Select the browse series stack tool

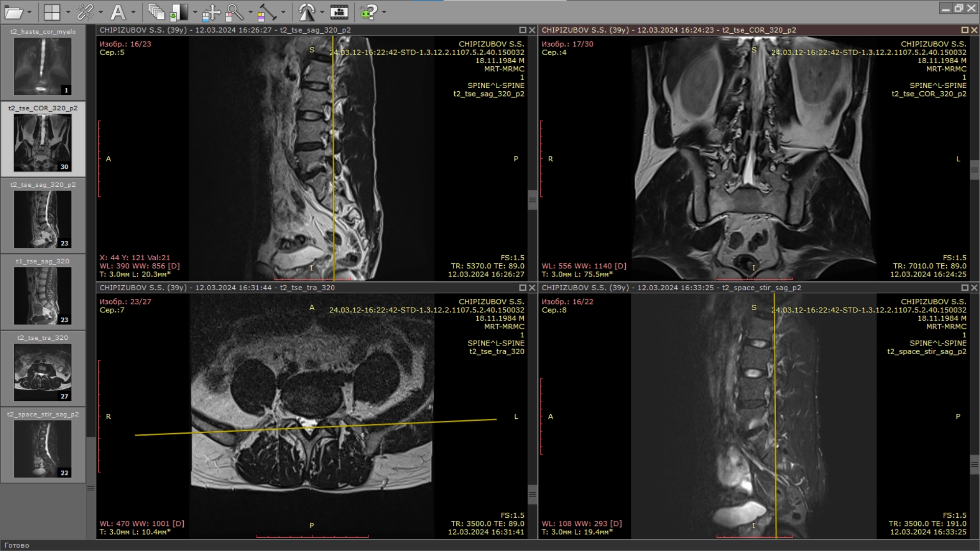[156, 12]
